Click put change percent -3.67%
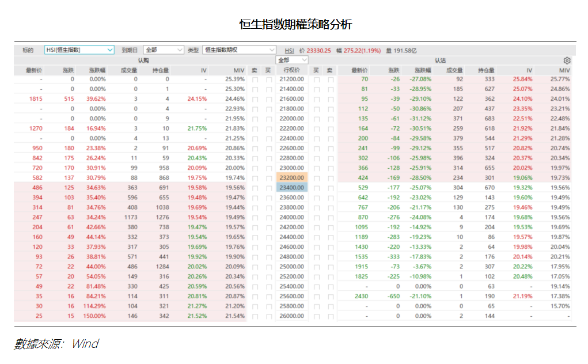This screenshot has width=588, height=364. click(x=422, y=267)
